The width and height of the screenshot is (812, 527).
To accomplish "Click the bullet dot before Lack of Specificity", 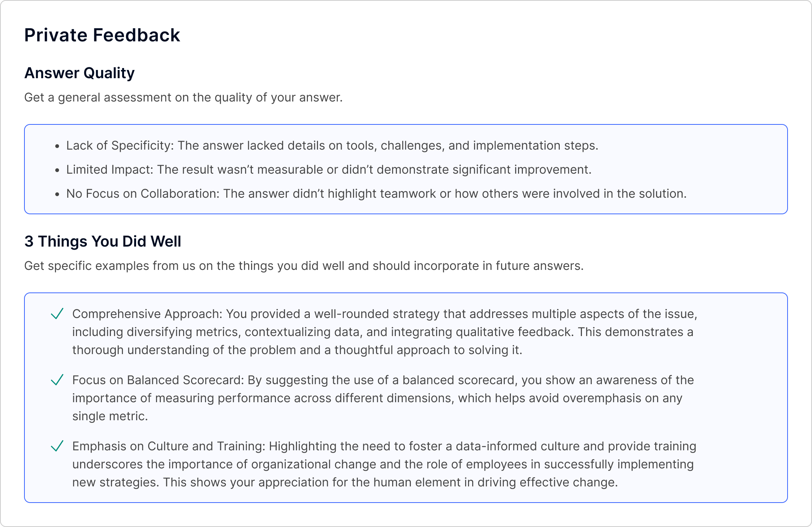I will coord(57,146).
